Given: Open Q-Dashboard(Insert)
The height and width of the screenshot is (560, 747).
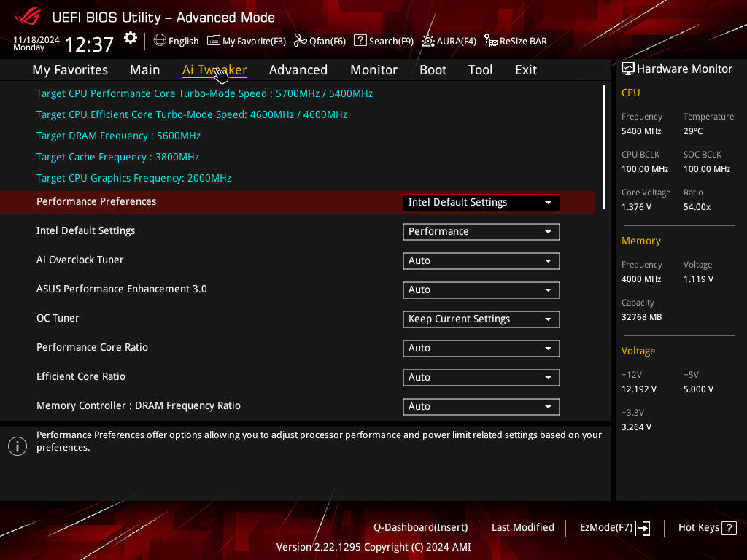Looking at the screenshot, I should pyautogui.click(x=421, y=527).
